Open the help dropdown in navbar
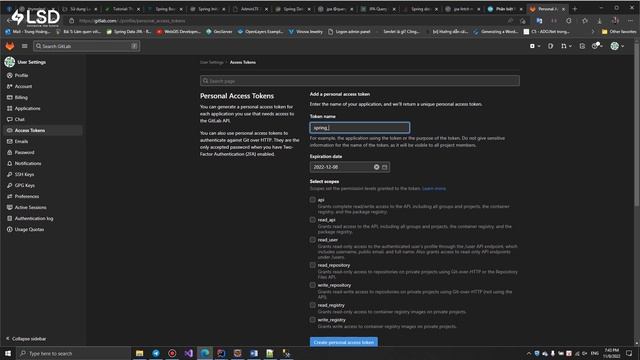Image resolution: width=640 pixels, height=360 pixels. [597, 46]
